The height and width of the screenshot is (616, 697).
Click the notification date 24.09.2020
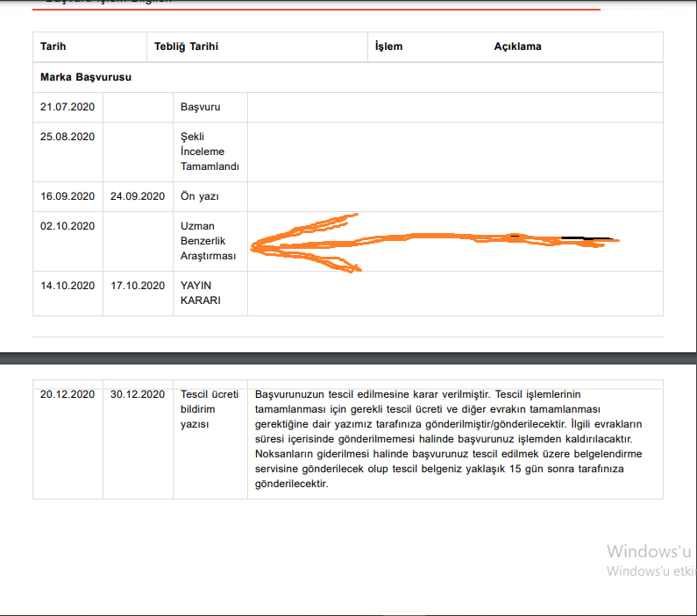[138, 196]
